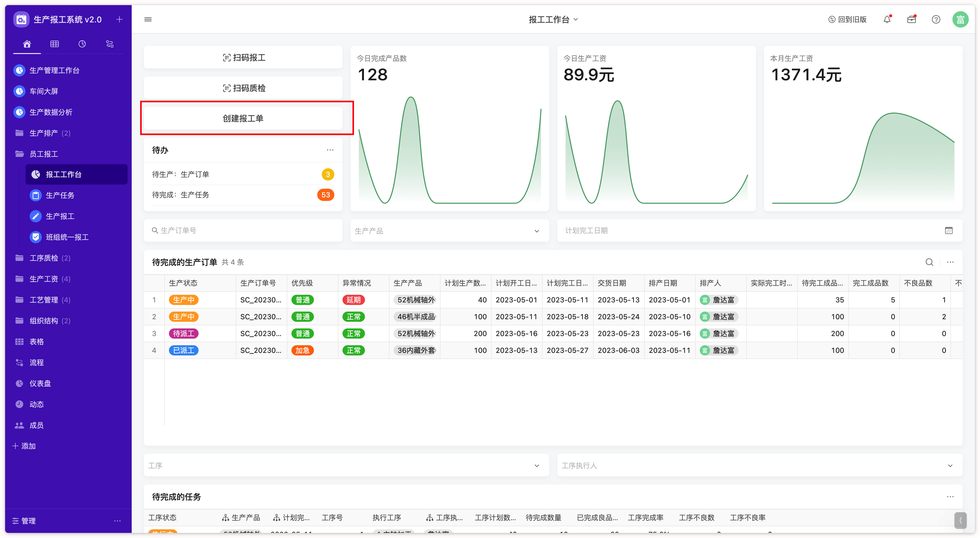Click the plus icon next to 生产报工系统 v2.0
The width and height of the screenshot is (980, 538).
[x=119, y=19]
